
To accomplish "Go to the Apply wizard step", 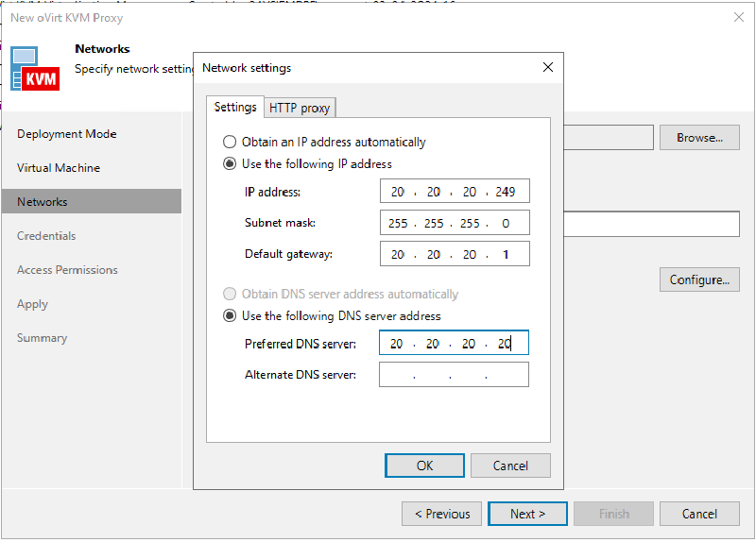I will click(32, 304).
